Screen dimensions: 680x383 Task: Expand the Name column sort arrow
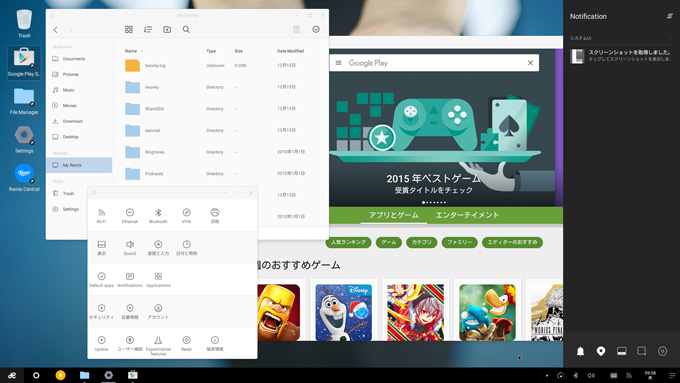pyautogui.click(x=142, y=51)
